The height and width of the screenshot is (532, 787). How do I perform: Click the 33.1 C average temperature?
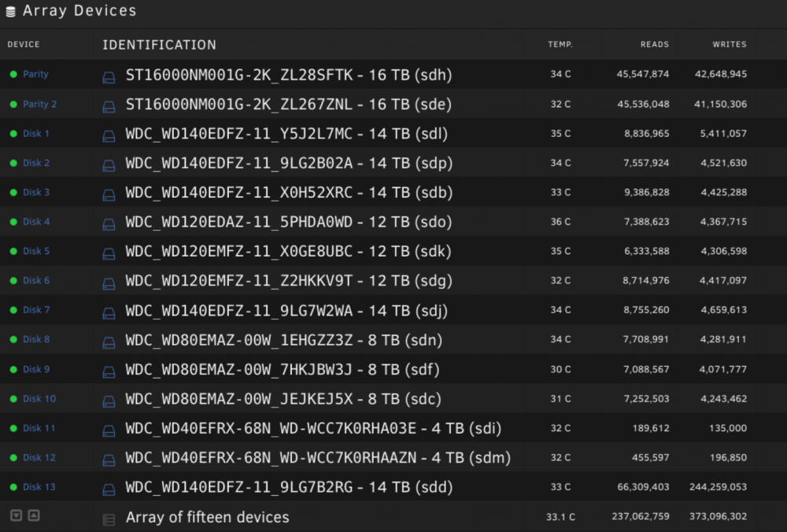pos(560,517)
